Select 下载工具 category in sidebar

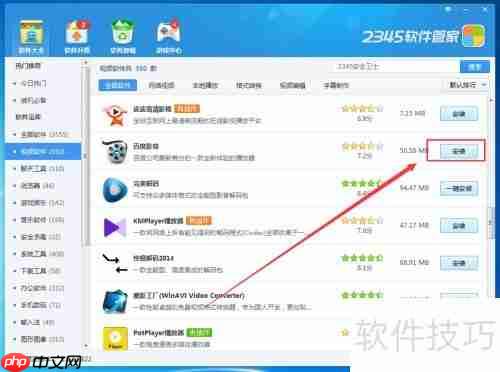[41, 271]
